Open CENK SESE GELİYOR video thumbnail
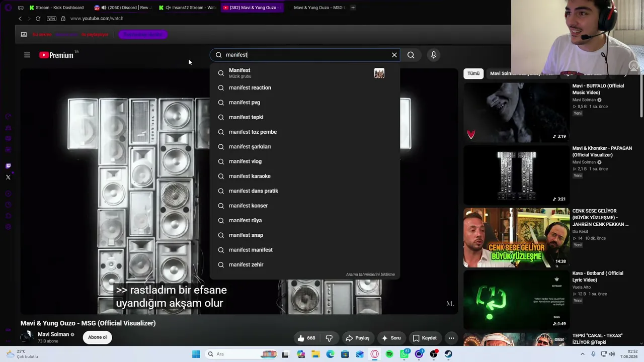Viewport: 644px width, 362px height. 516,238
